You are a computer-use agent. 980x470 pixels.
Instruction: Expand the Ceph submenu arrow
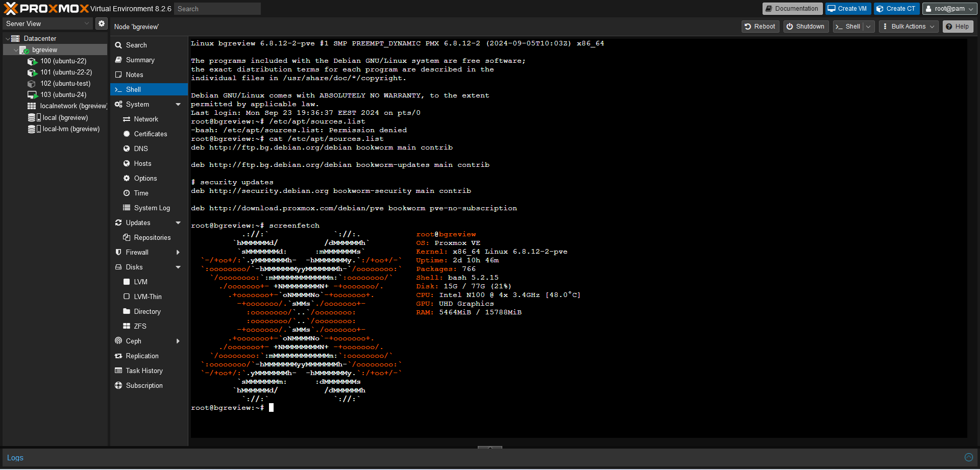tap(178, 341)
